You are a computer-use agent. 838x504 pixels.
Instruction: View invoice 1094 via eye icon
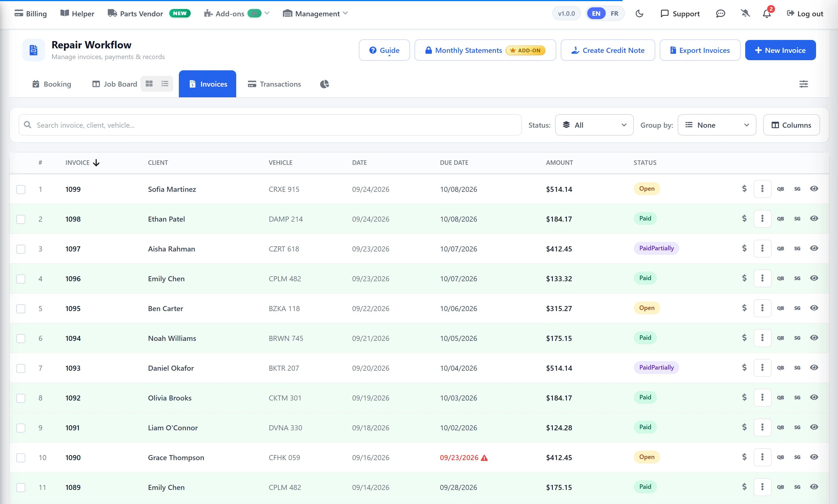[x=814, y=338]
